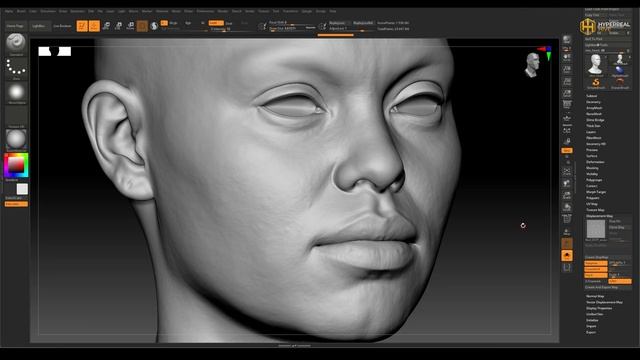The height and width of the screenshot is (360, 640).
Task: Click the white secondary color swatch
Action: (x=22, y=189)
